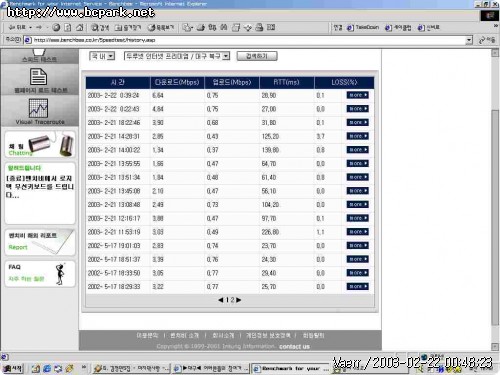The height and width of the screenshot is (375, 500).
Task: Click the Stop loading toolbar icon
Action: [56, 27]
